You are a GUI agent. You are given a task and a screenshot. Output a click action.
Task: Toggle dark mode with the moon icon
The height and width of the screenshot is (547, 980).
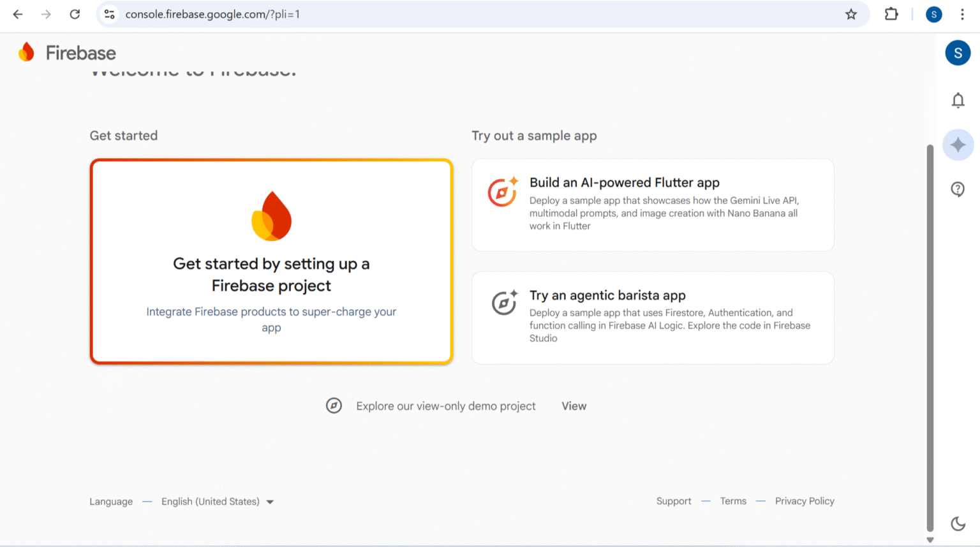958,523
